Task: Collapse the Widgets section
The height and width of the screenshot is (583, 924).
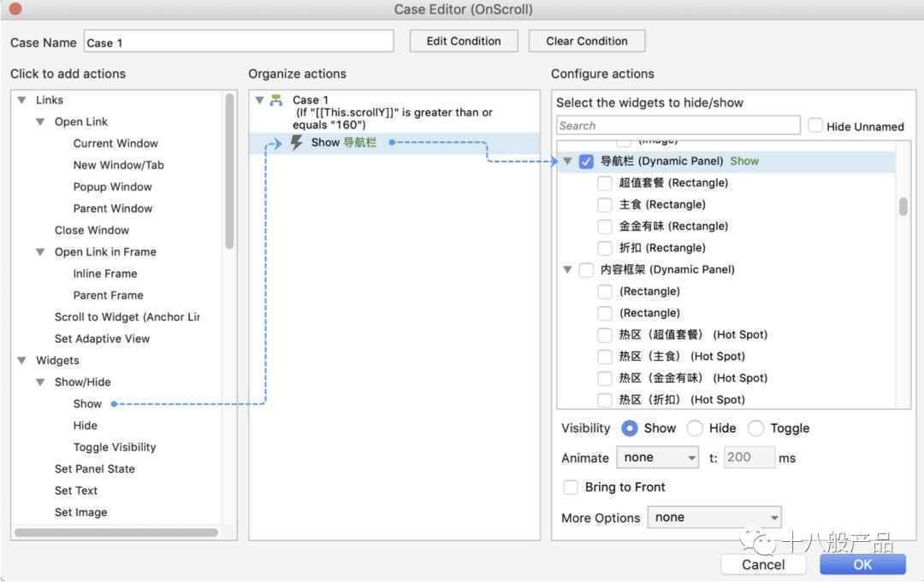Action: pos(21,361)
